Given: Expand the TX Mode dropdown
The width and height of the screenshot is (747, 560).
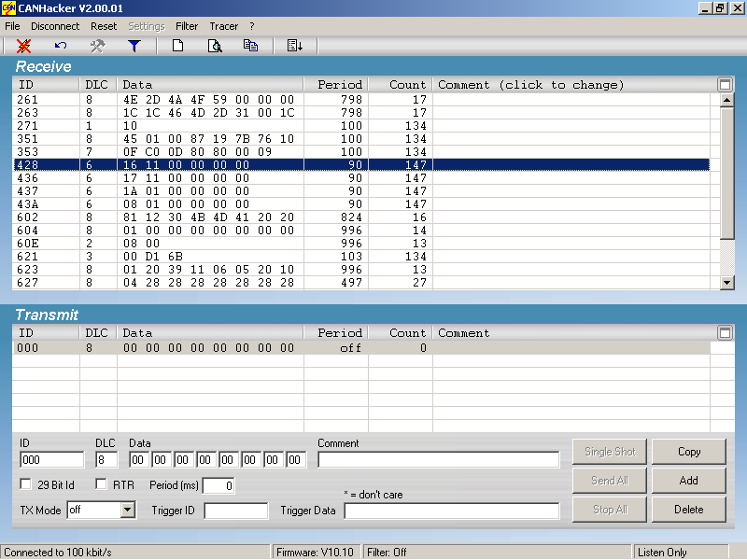Looking at the screenshot, I should (127, 510).
